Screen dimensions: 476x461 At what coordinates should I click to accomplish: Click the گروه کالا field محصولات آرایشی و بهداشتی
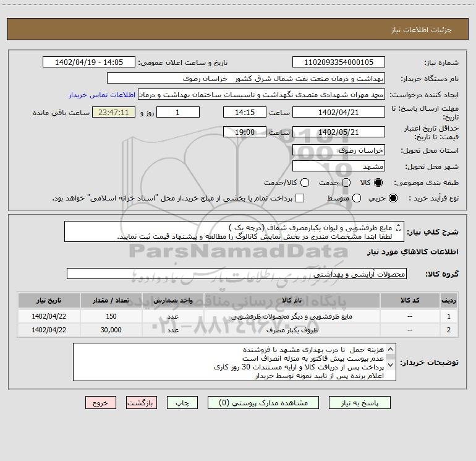point(237,274)
